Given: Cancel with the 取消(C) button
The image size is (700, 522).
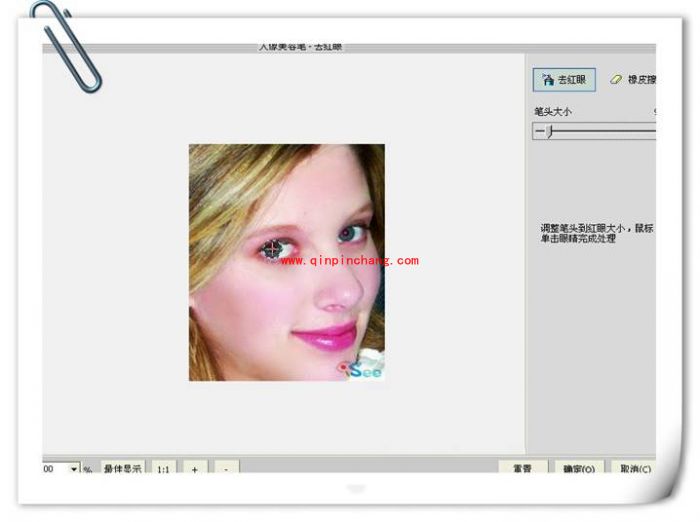Looking at the screenshot, I should tap(635, 468).
